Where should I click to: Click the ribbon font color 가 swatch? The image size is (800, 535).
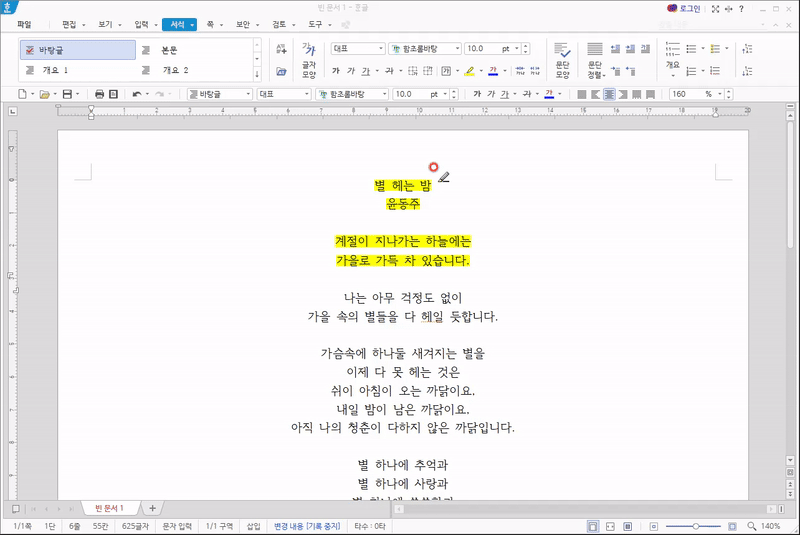[x=493, y=71]
